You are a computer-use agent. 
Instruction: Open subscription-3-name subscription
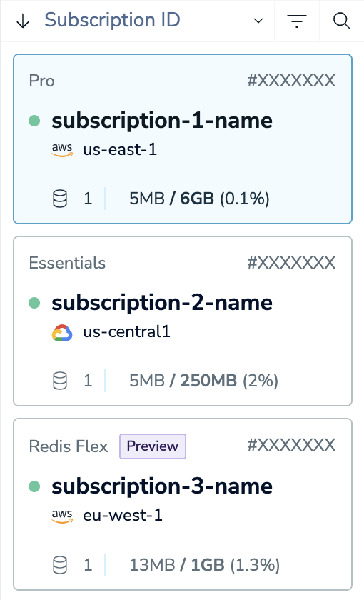click(x=162, y=486)
